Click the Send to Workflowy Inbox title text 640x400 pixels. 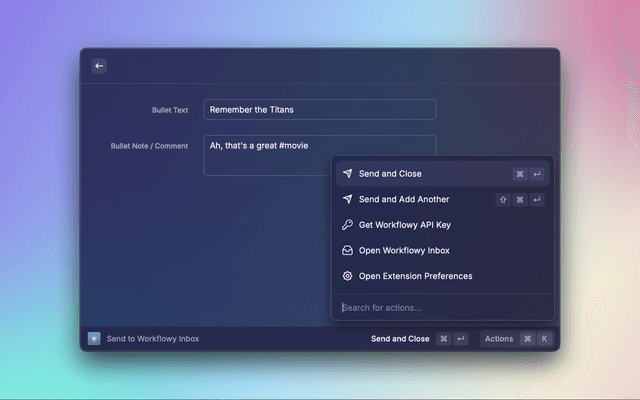click(x=153, y=339)
